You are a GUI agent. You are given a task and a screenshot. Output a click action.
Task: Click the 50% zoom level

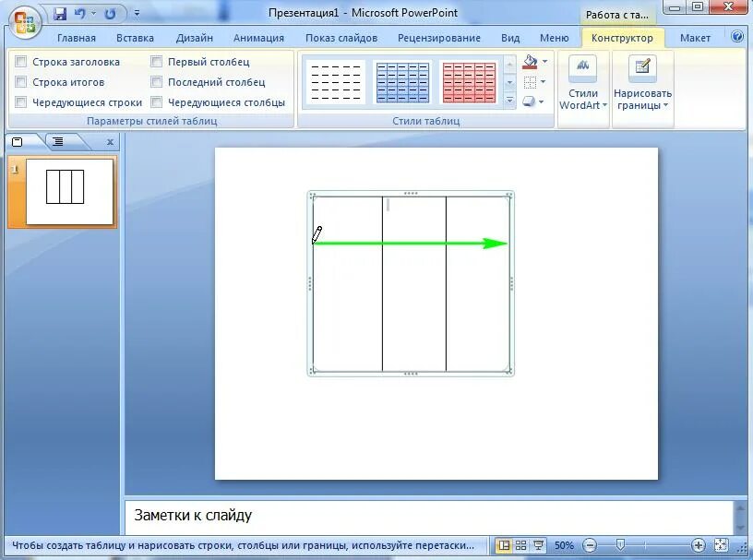564,545
